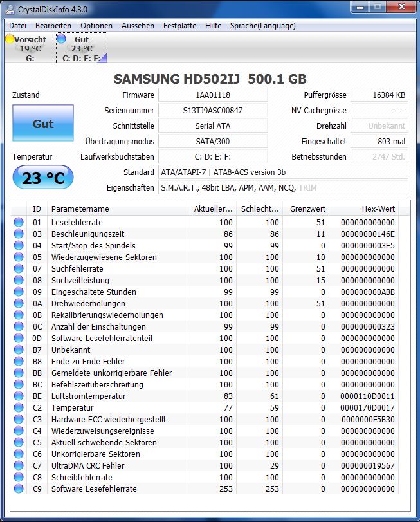Open the Datei menu

[x=17, y=26]
